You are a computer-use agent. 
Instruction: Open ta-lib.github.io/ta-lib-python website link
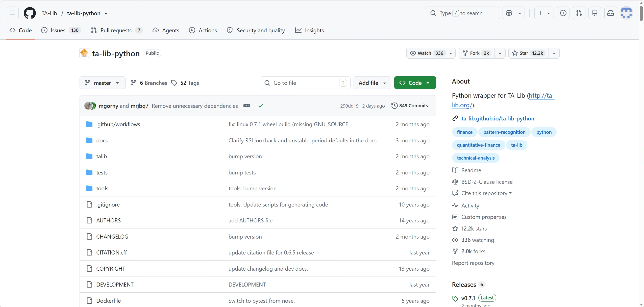click(x=498, y=118)
